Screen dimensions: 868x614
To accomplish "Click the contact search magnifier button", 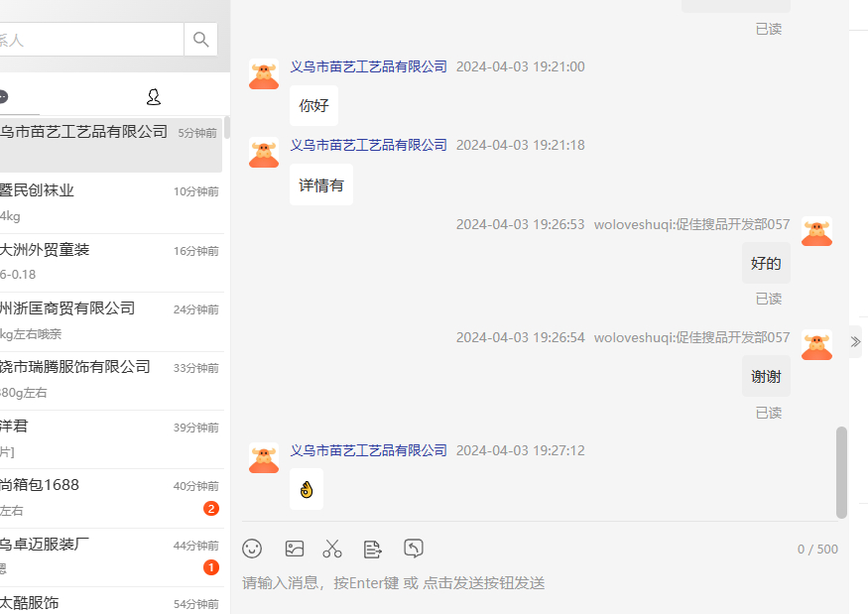I will (x=201, y=40).
